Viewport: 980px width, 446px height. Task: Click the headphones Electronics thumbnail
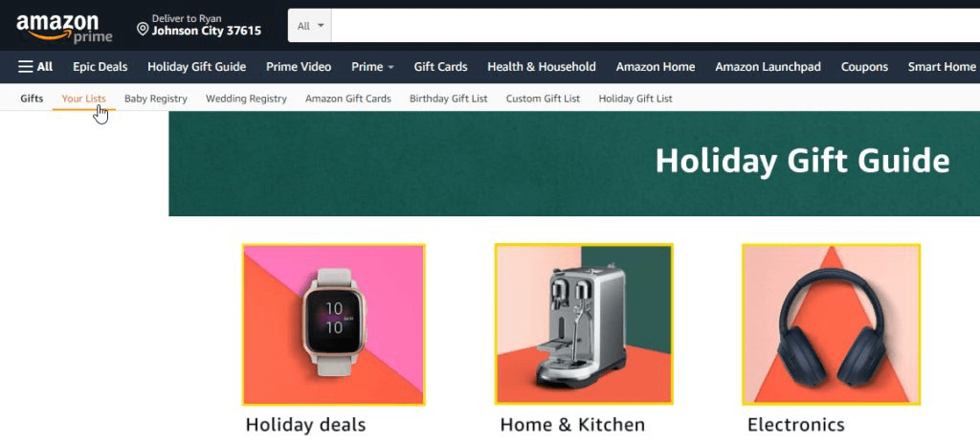point(832,324)
